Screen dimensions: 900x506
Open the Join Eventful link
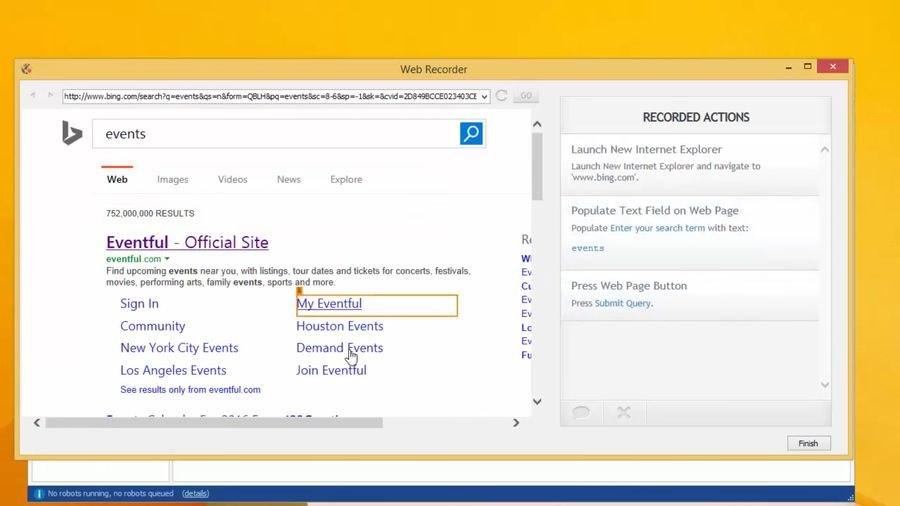coord(331,370)
